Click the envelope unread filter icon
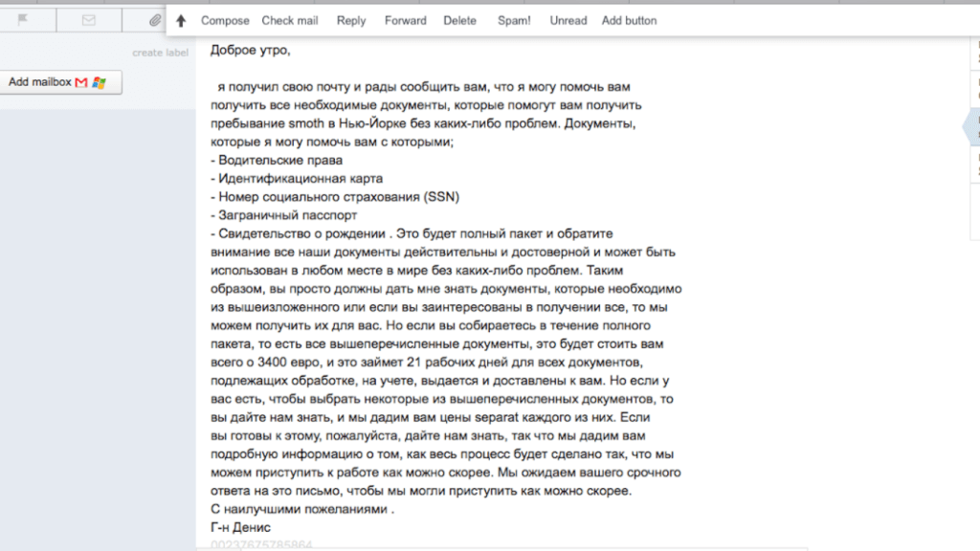This screenshot has width=980, height=551. tap(89, 20)
